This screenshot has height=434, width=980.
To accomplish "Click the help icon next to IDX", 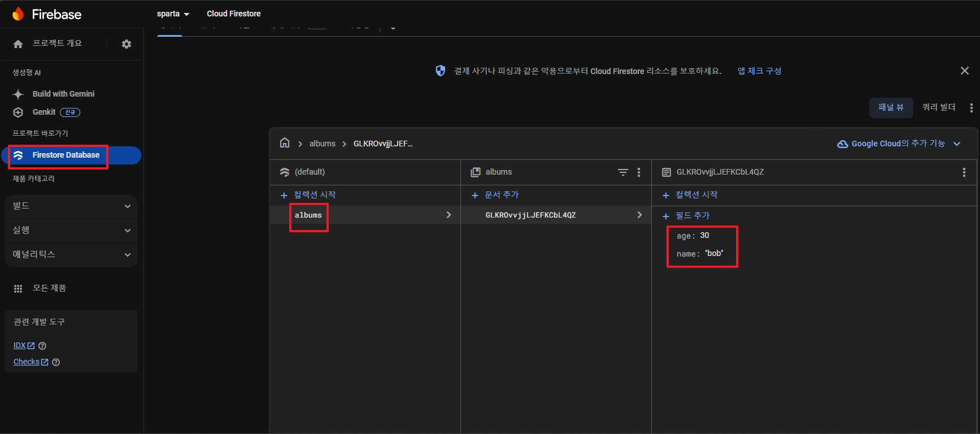I will pos(42,346).
